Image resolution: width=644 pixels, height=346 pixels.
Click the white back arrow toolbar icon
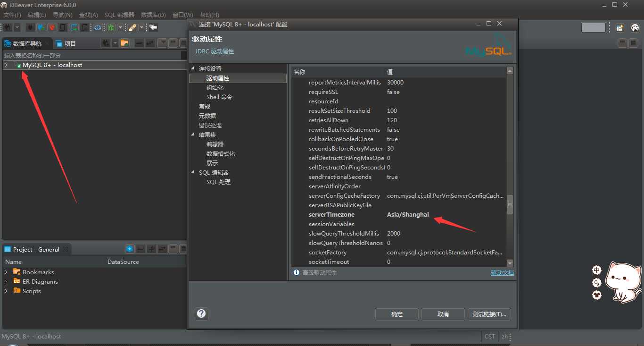coord(153,27)
